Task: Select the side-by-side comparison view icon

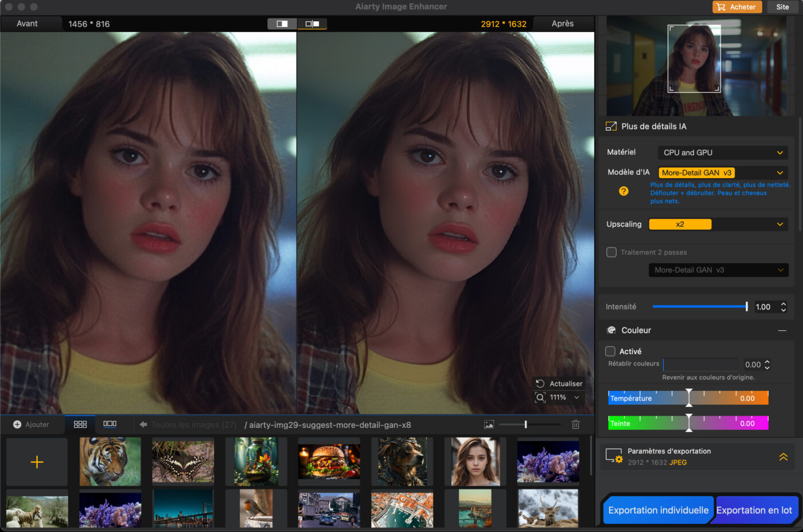Action: coord(312,24)
